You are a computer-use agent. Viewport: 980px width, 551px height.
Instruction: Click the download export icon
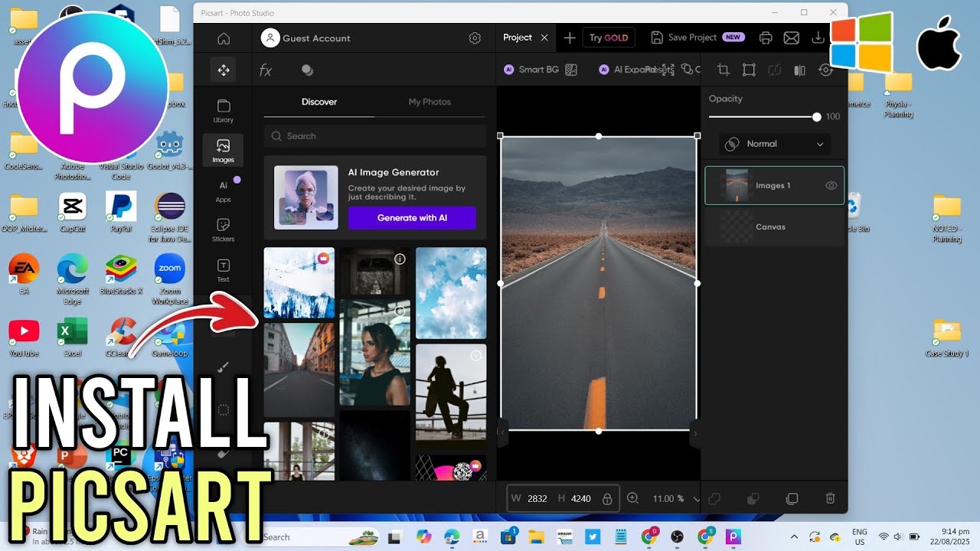(818, 37)
